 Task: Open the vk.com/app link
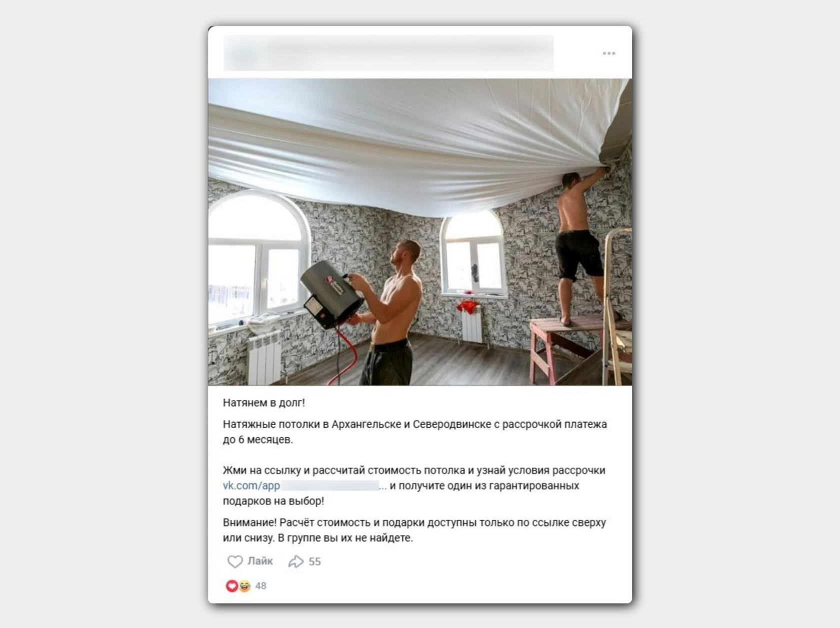251,486
